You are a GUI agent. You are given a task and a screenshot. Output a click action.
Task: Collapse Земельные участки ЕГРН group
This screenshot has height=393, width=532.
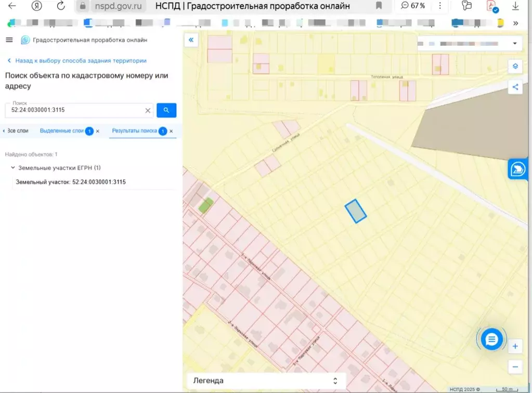click(x=13, y=168)
